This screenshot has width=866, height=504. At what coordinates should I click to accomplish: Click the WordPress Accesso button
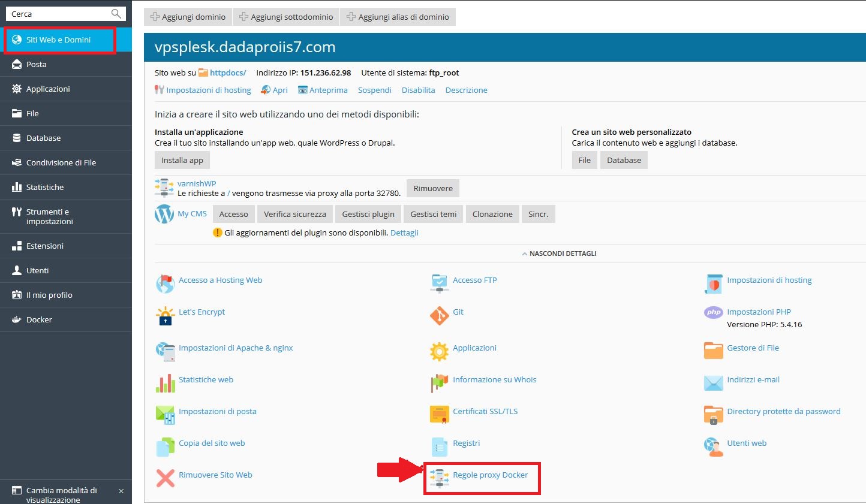point(234,214)
